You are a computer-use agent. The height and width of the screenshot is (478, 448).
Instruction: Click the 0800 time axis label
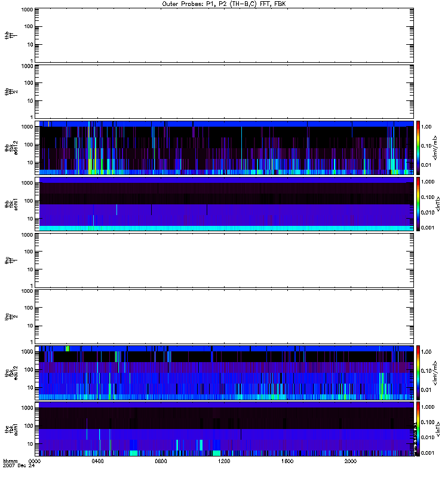pos(161,461)
